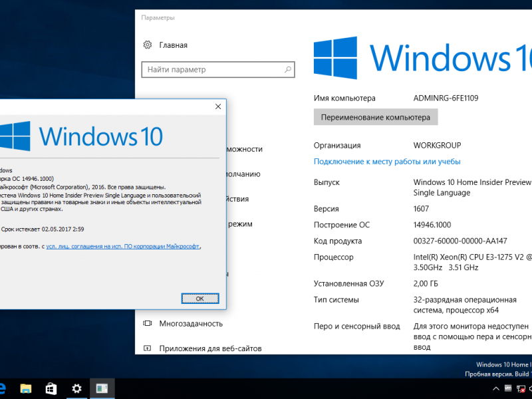
Task: Open Microsoft Edge from the taskbar
Action: (2, 388)
